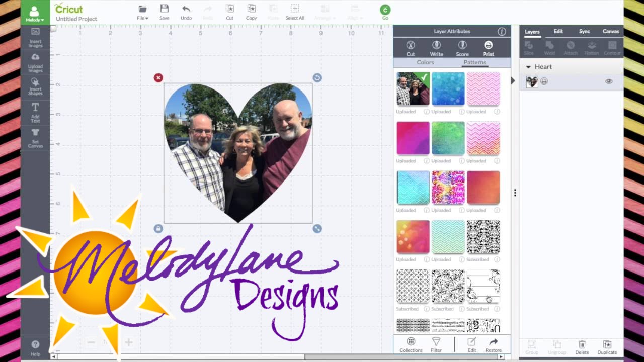Viewport: 644px width, 362px height.
Task: Select the Heart layer name
Action: tap(543, 67)
